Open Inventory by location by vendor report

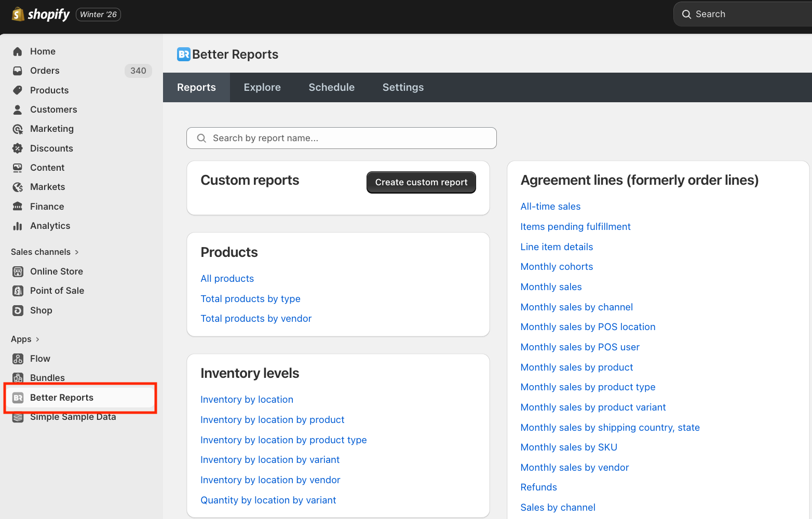coord(270,480)
